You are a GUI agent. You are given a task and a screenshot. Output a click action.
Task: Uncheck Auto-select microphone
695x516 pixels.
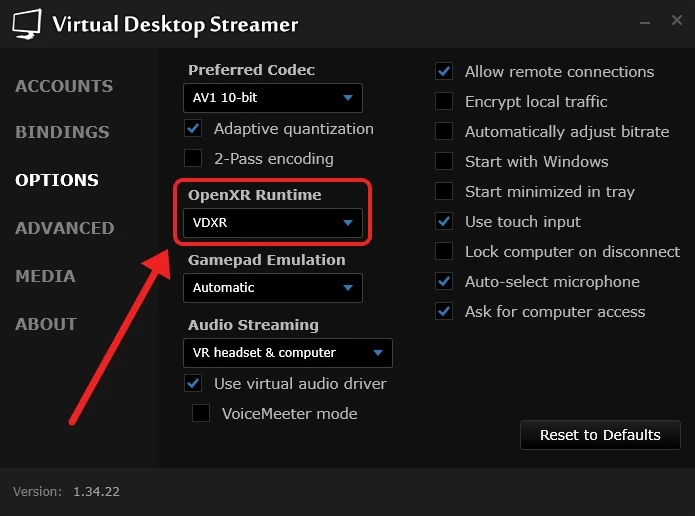click(x=444, y=281)
